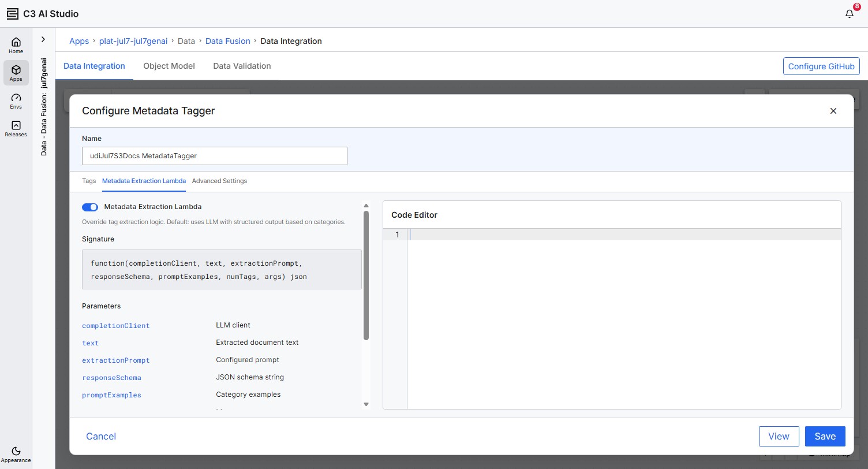Viewport: 868px width, 469px height.
Task: Open notifications bell with badge
Action: pyautogui.click(x=850, y=14)
